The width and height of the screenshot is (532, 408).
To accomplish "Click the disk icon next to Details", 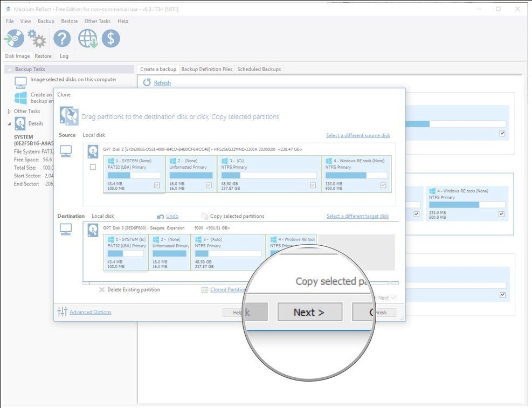I will coord(20,124).
